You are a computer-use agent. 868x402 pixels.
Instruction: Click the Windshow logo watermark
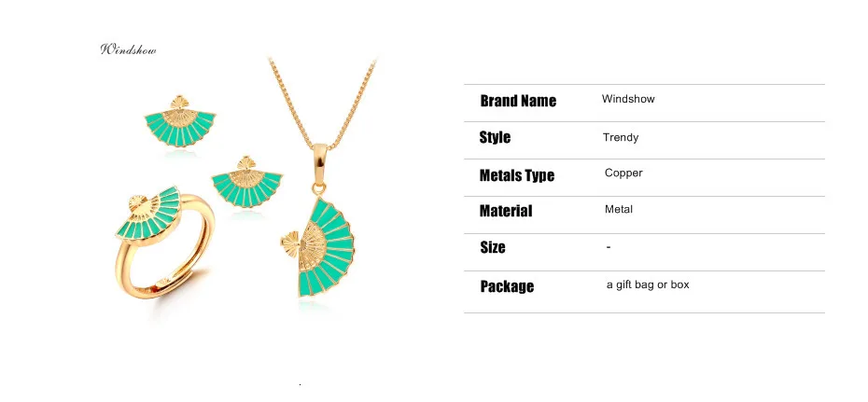pos(128,49)
